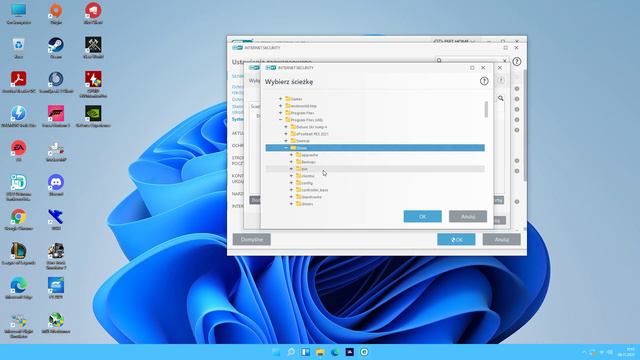The height and width of the screenshot is (360, 640).
Task: Open the Euro Truck Simulator 2 shortcut
Action: (56, 256)
